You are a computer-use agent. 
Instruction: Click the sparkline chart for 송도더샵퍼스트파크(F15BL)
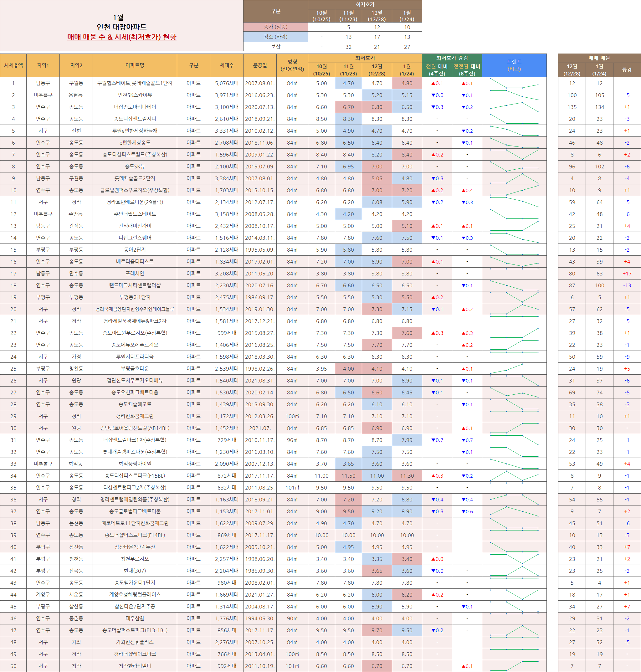(x=514, y=475)
